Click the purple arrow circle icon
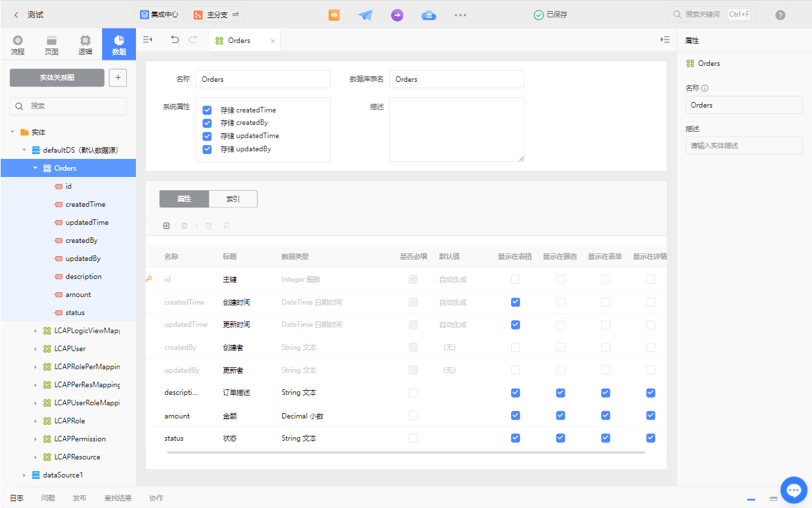812x508 pixels. pyautogui.click(x=397, y=15)
